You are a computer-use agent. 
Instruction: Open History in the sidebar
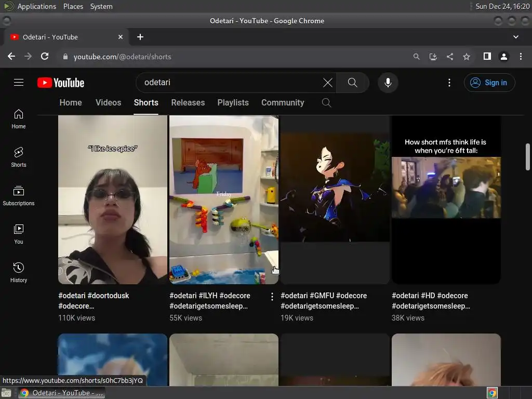[19, 272]
